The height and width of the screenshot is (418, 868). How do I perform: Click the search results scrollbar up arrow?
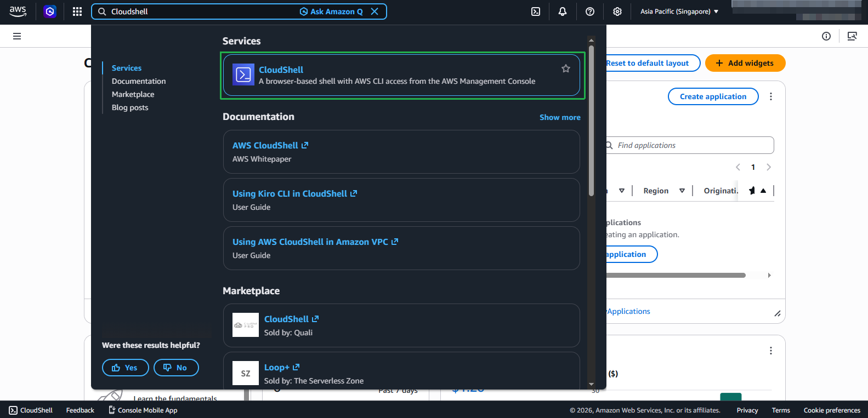point(591,40)
